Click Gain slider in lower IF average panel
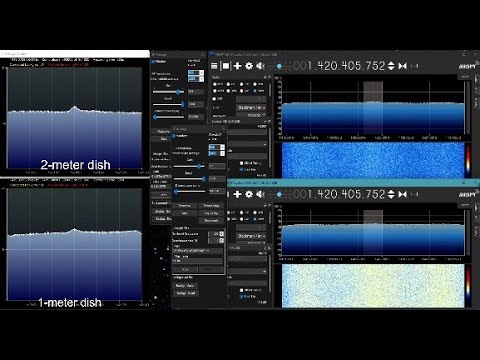Viewport: 480px width, 360px height. (x=189, y=166)
